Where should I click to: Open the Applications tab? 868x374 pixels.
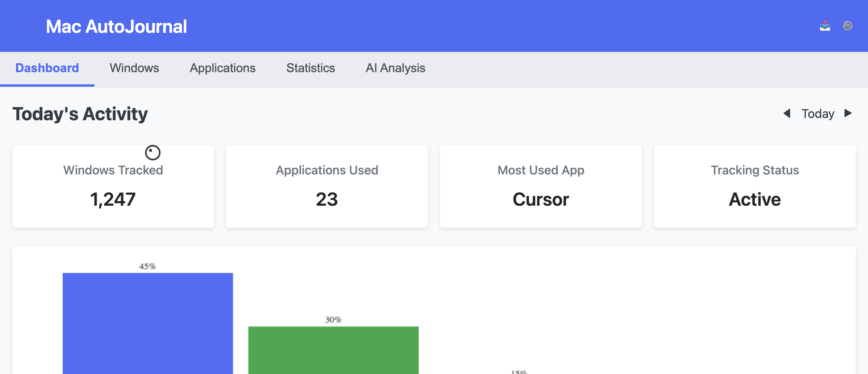pyautogui.click(x=223, y=68)
